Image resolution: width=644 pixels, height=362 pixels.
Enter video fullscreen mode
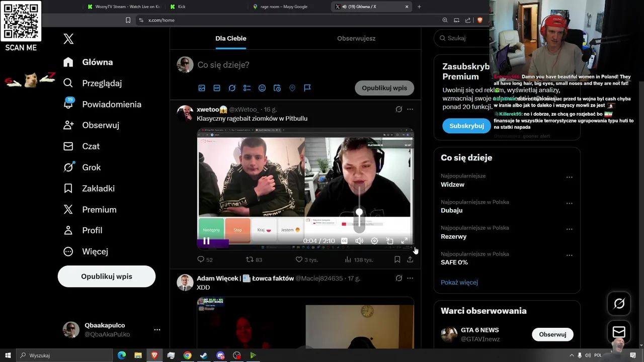point(405,241)
